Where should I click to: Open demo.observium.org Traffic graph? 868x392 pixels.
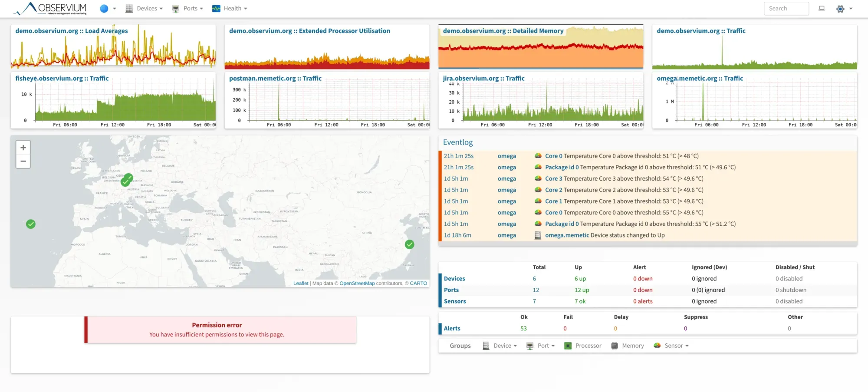(x=755, y=46)
